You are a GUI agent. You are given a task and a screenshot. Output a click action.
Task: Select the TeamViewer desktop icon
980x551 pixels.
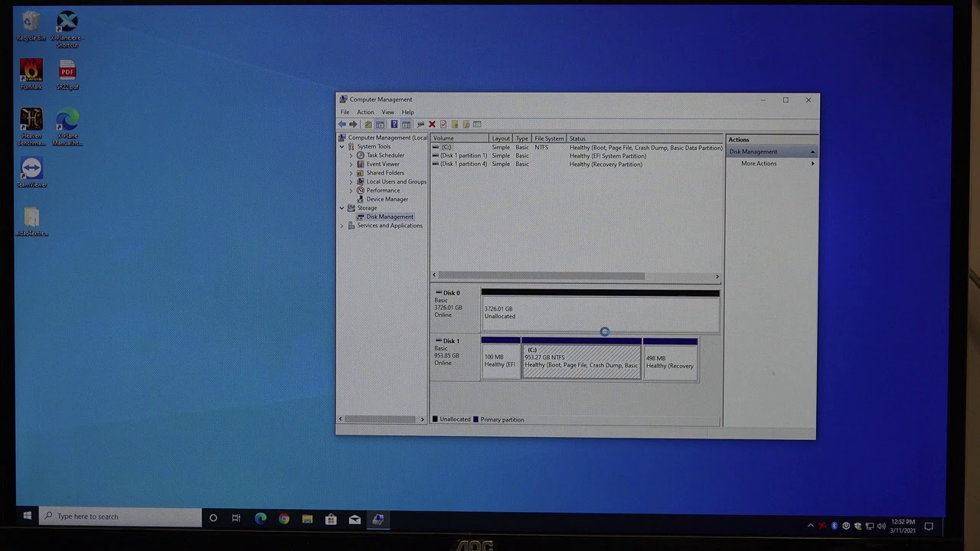31,173
